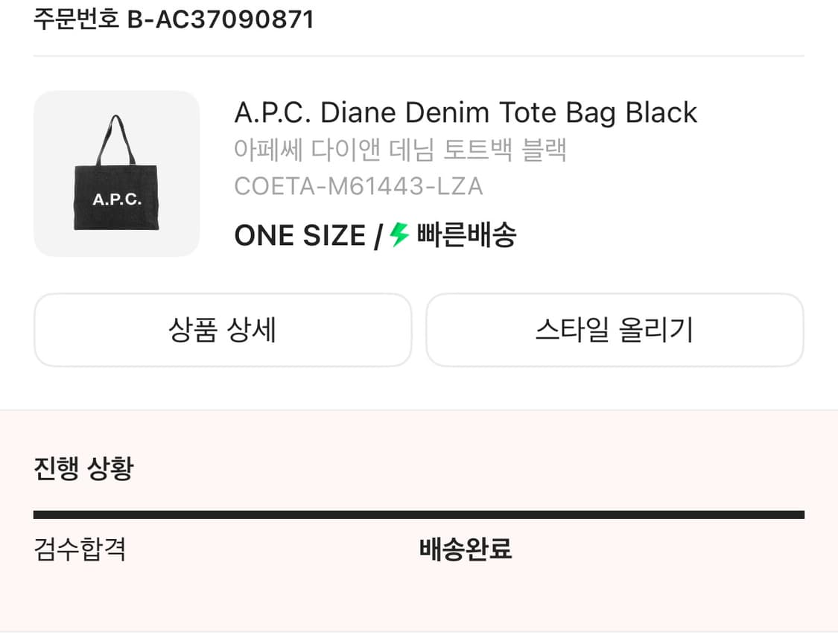Click the black order progress bar
The image size is (838, 644).
419,514
